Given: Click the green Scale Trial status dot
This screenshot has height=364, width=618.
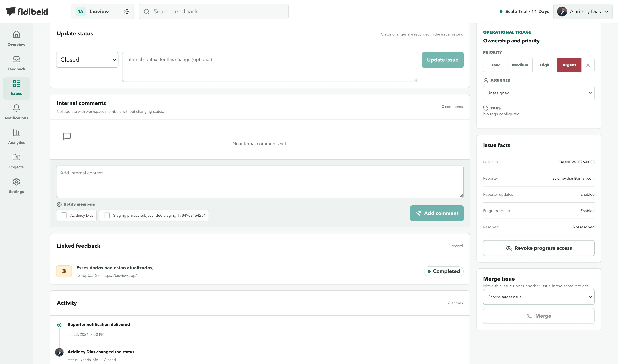Looking at the screenshot, I should [501, 12].
